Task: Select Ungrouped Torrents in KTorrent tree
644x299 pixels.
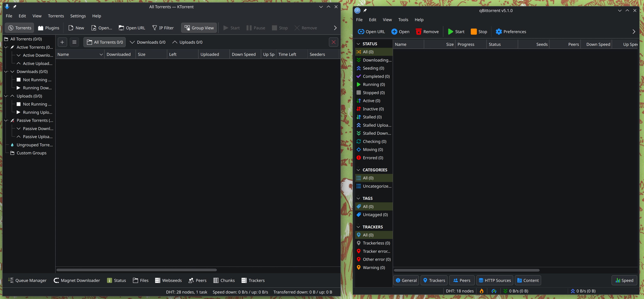Action: click(x=32, y=145)
